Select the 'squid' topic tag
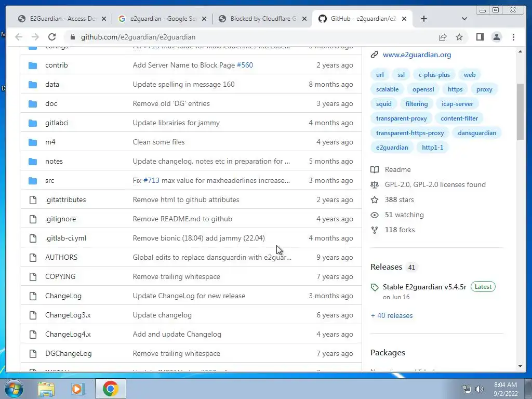This screenshot has width=532, height=399. 384,104
